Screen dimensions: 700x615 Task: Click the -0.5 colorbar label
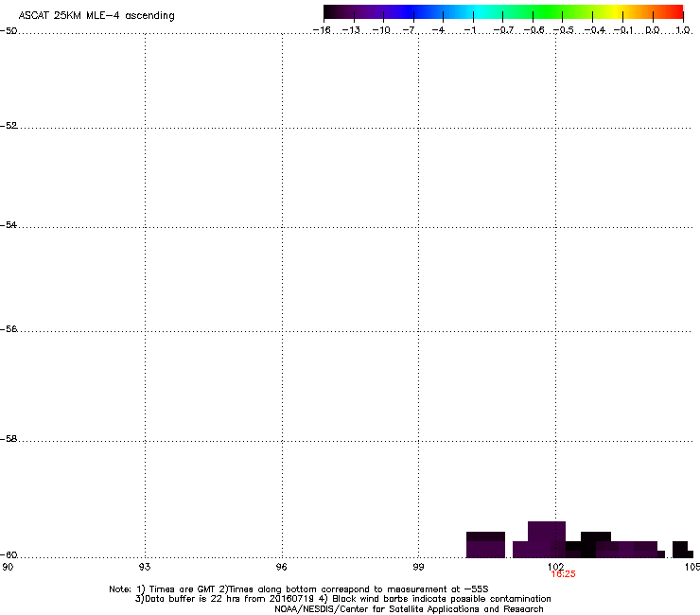coord(564,30)
